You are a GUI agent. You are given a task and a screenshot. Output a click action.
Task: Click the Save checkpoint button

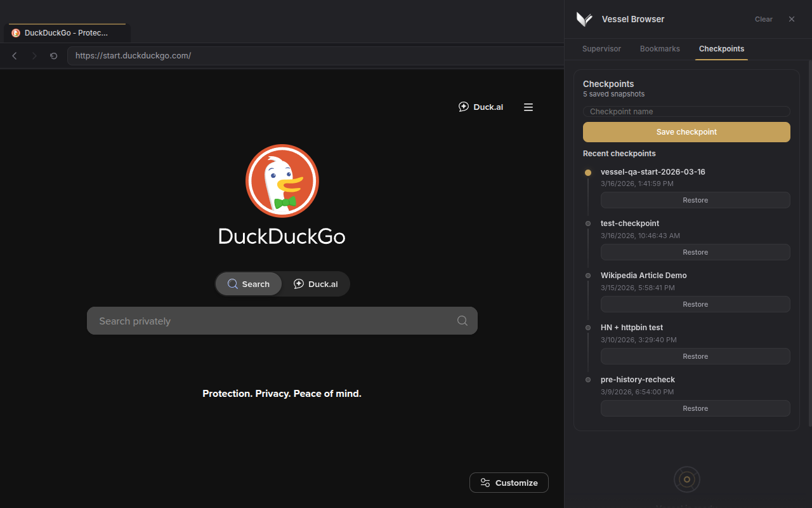686,132
